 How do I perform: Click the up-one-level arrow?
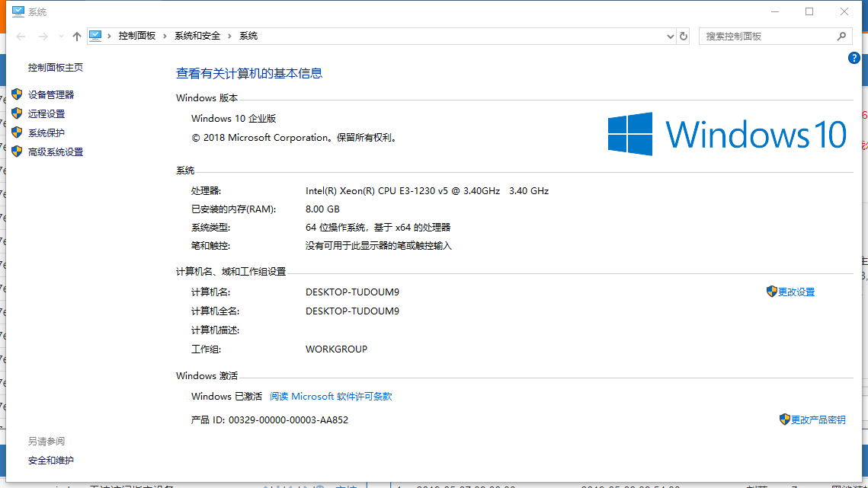75,36
